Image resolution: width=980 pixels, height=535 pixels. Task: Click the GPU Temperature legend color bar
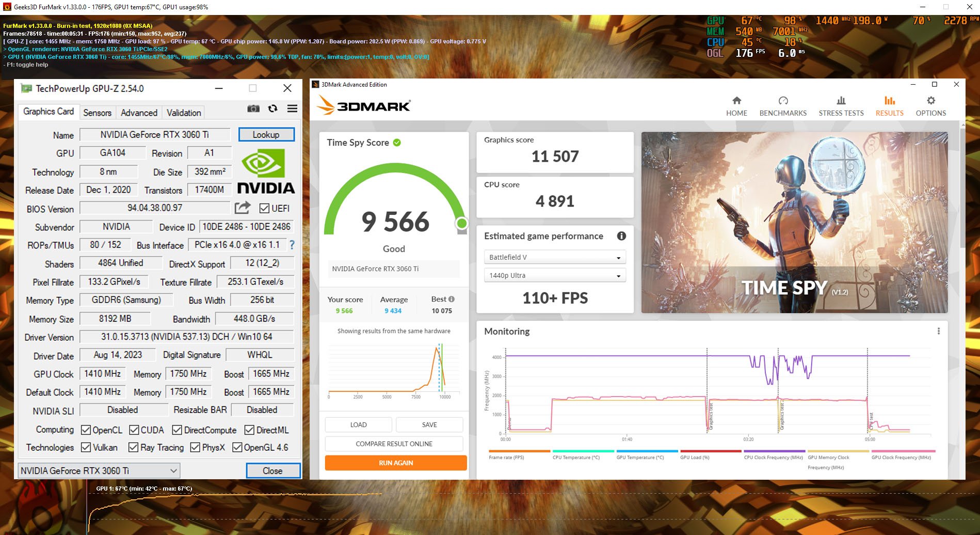tap(647, 451)
